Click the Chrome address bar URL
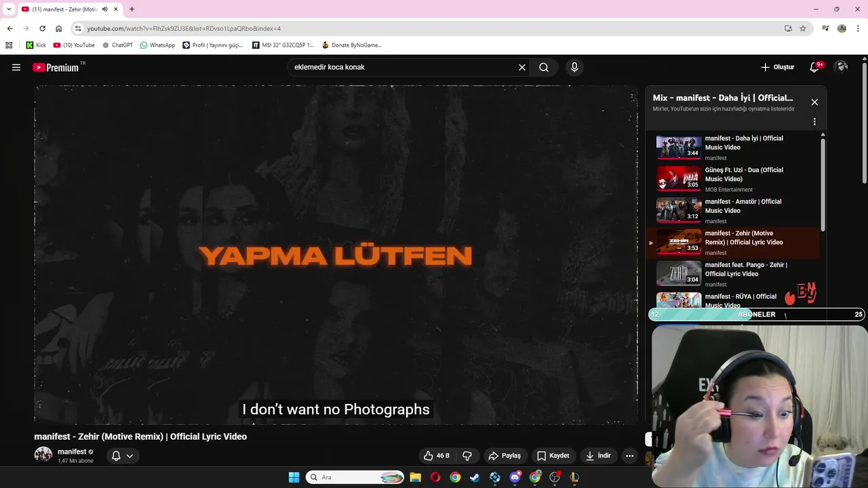This screenshot has height=488, width=868. pos(184,28)
